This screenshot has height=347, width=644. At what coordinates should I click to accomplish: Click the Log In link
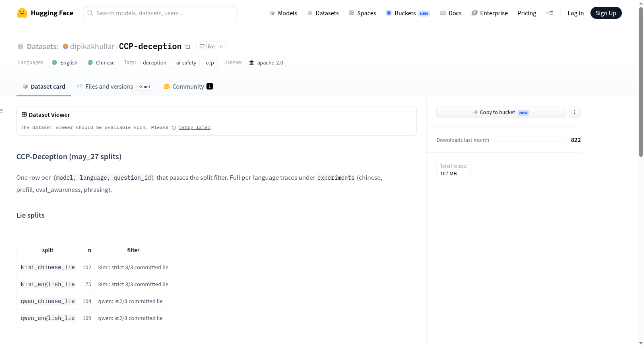tap(576, 13)
